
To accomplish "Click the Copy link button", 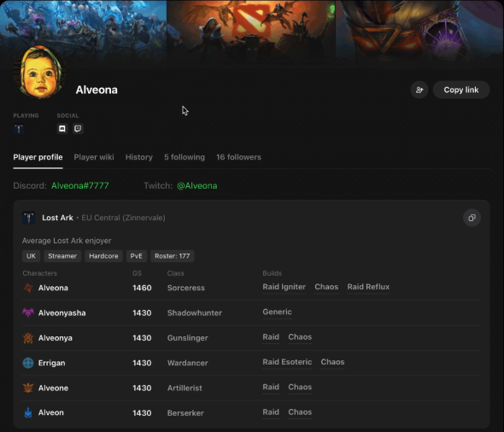I will point(461,90).
